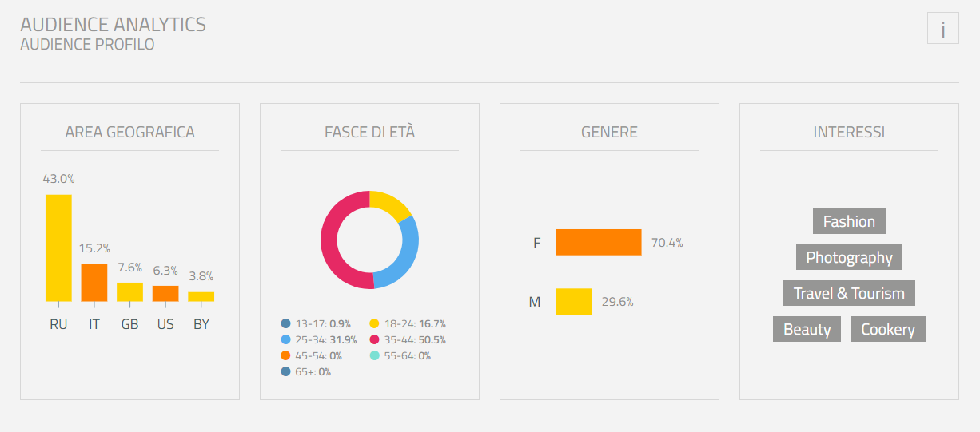This screenshot has width=980, height=432.
Task: Click the IT orange bar
Action: pyautogui.click(x=94, y=283)
